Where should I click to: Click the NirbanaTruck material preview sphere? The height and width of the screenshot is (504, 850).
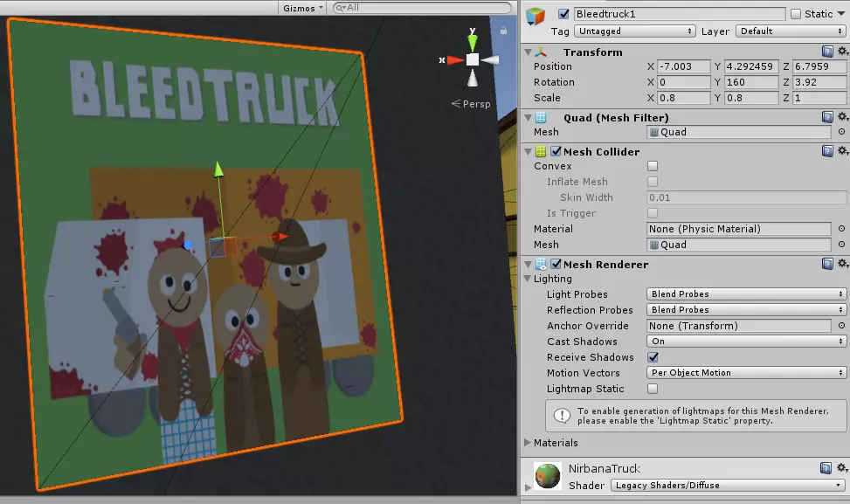(548, 475)
